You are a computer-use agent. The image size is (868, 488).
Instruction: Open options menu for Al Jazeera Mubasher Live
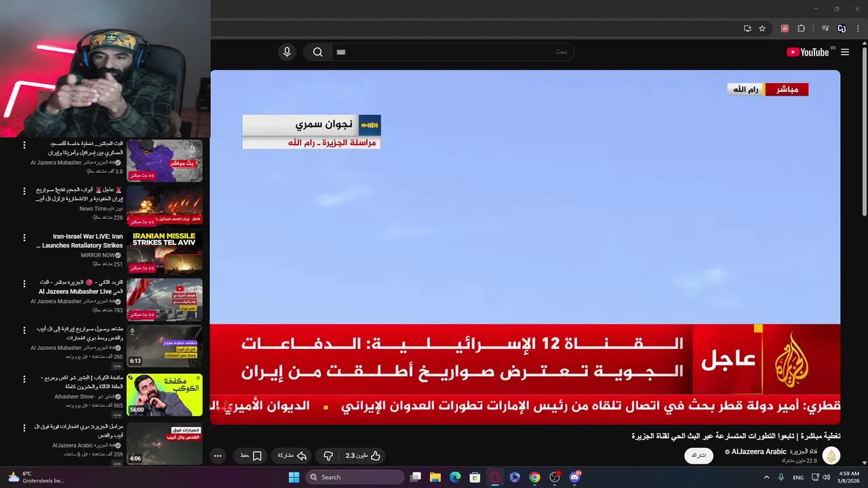(24, 283)
